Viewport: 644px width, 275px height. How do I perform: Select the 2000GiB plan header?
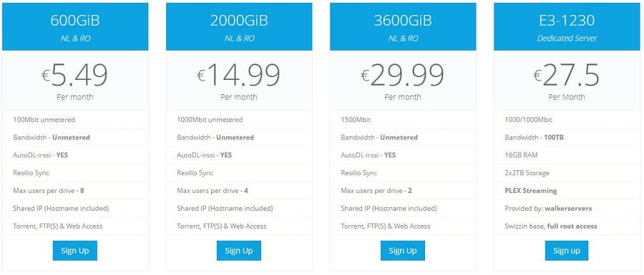tap(239, 26)
